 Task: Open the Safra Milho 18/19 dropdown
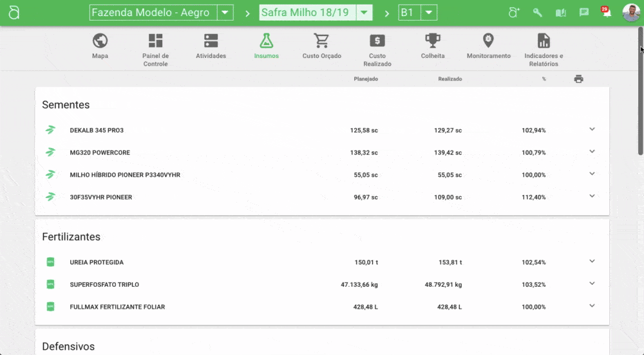pos(365,13)
